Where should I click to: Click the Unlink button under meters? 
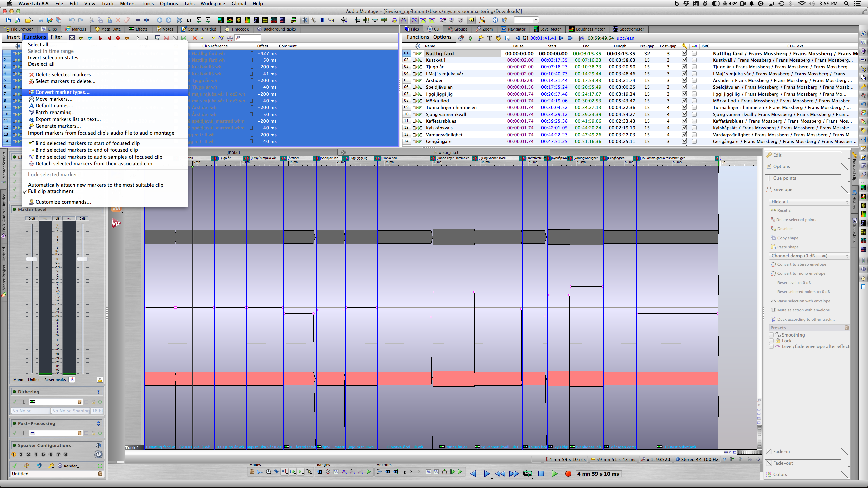tap(34, 380)
